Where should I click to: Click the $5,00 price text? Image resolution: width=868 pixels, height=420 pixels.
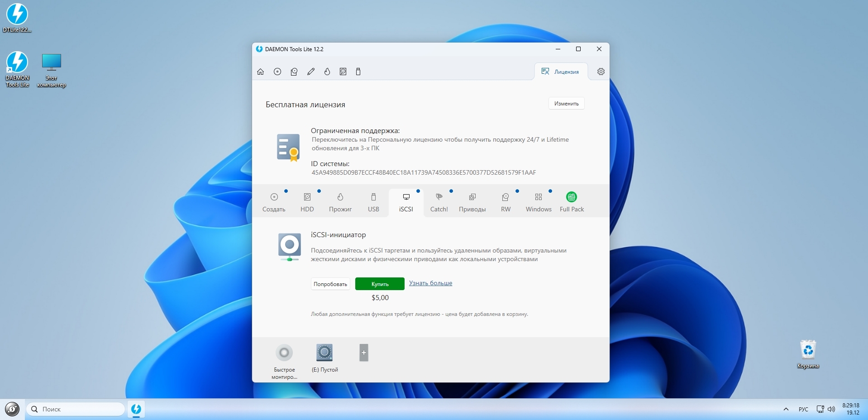click(380, 297)
